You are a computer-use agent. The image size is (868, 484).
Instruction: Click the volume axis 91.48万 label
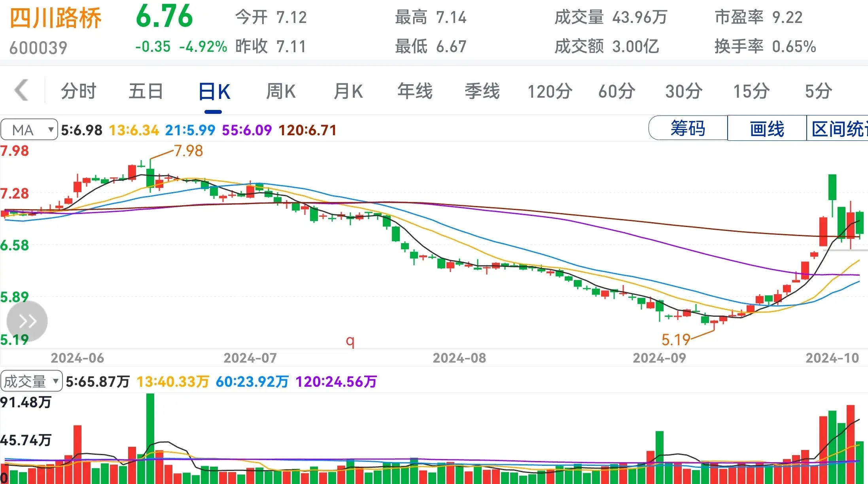click(x=26, y=402)
